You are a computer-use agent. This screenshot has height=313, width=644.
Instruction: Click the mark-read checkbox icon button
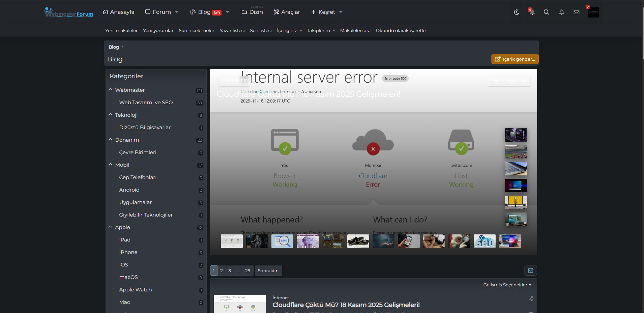tap(530, 271)
